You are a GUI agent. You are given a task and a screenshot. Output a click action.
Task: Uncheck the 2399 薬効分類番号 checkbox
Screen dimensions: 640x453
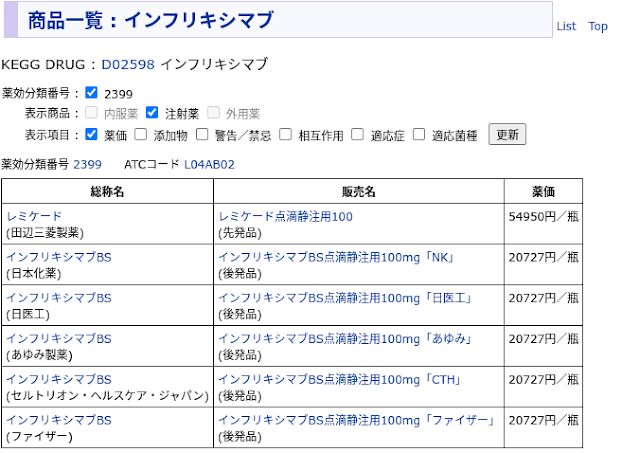[x=91, y=93]
